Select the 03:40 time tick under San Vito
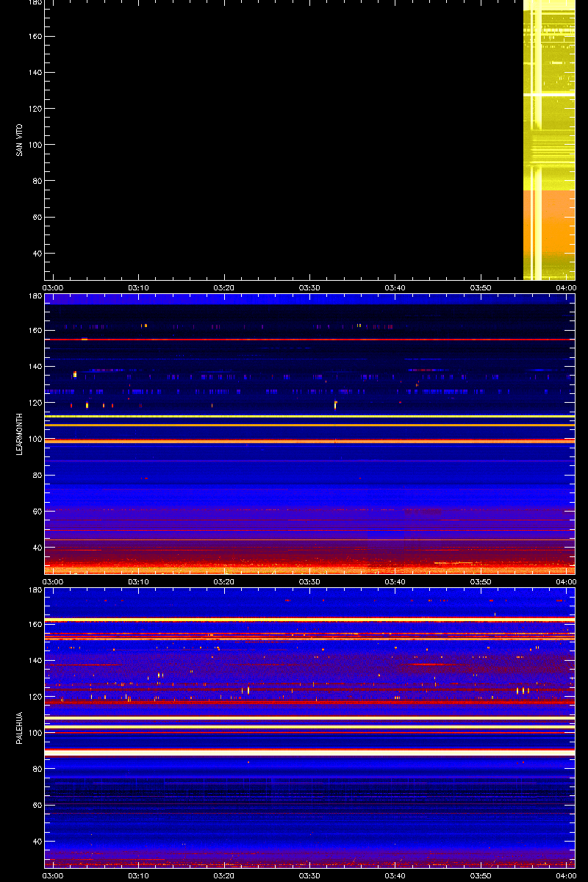 coord(395,287)
